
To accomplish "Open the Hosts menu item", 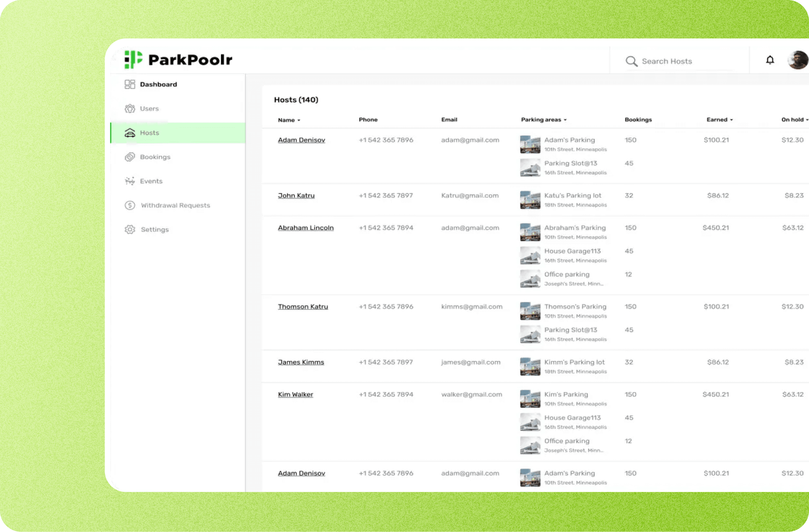I will coord(149,133).
